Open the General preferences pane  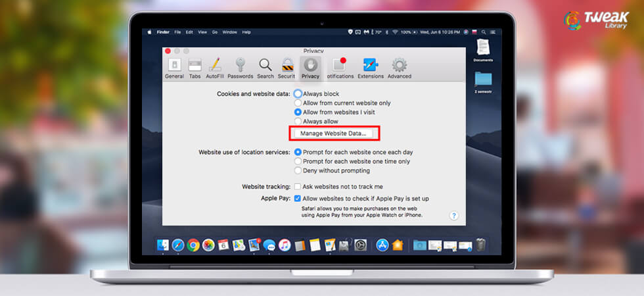pyautogui.click(x=174, y=67)
